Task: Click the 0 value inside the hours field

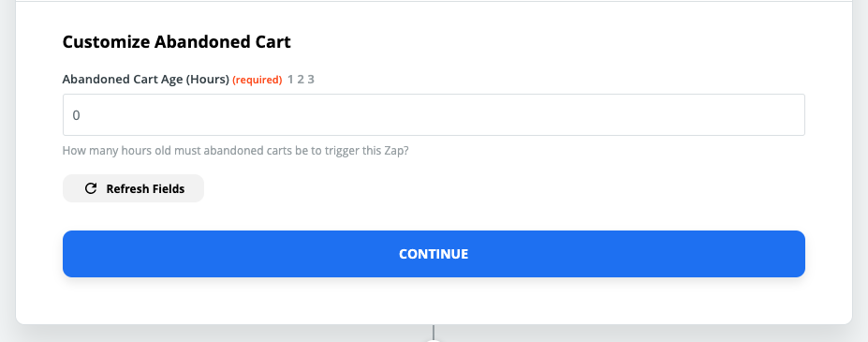Action: click(77, 115)
